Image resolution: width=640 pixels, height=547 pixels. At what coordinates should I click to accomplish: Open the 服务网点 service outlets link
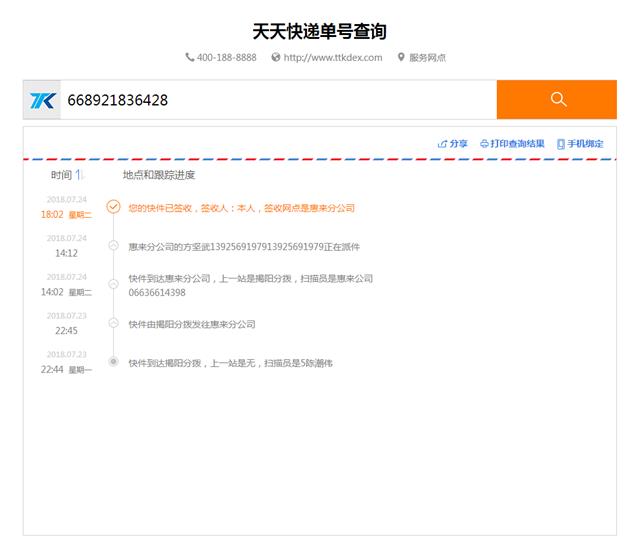[427, 58]
